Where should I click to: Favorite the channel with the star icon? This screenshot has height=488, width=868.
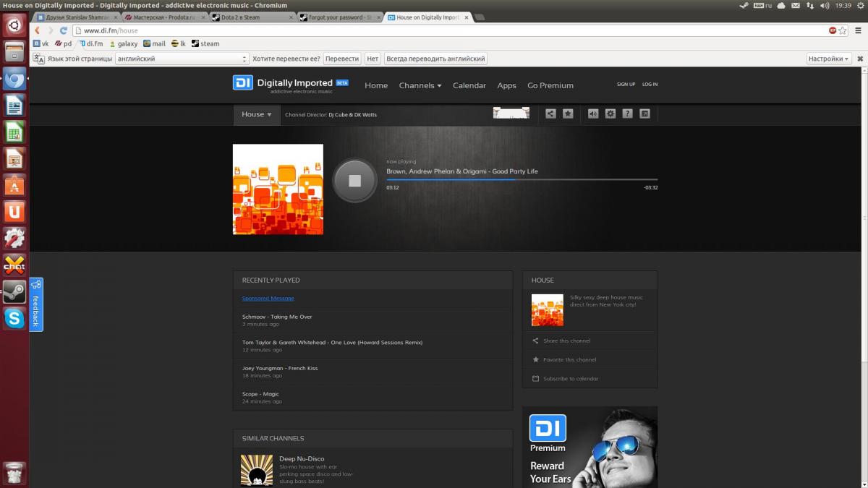point(568,114)
